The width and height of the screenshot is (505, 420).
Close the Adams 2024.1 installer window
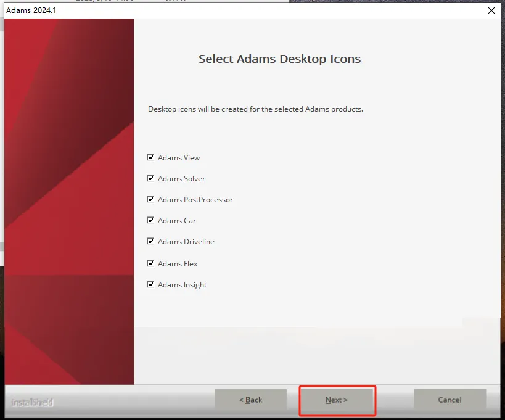point(491,10)
